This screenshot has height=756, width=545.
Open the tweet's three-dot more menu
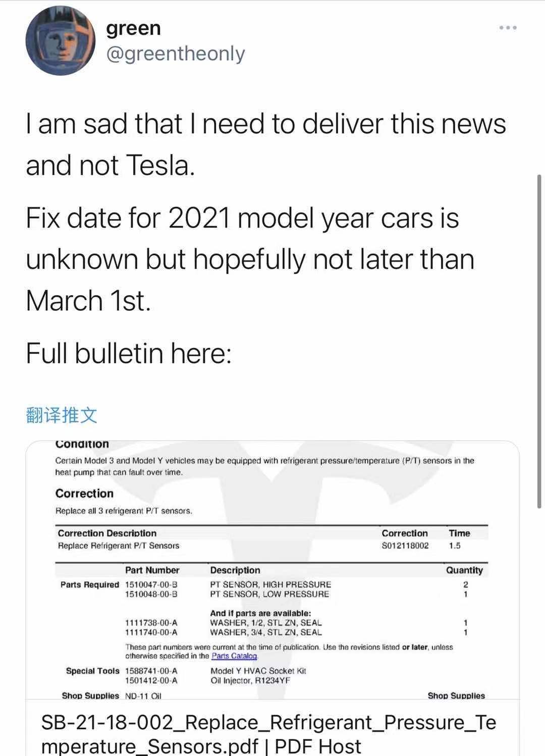508,28
